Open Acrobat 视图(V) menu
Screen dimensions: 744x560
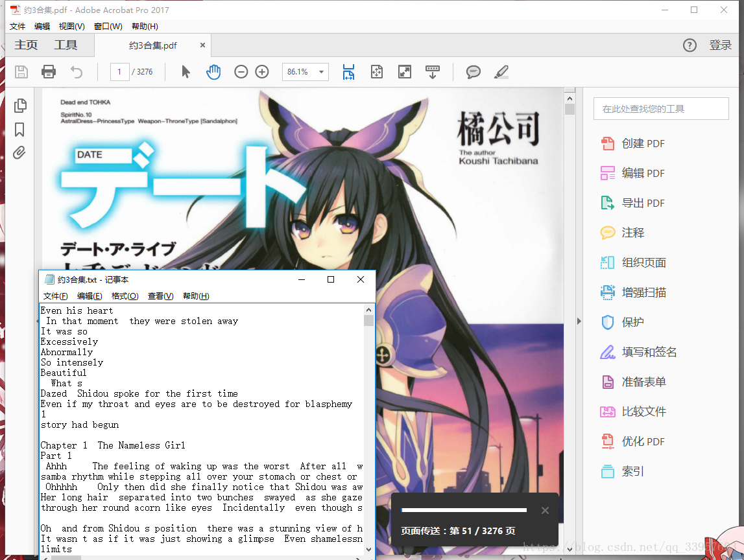pos(71,27)
